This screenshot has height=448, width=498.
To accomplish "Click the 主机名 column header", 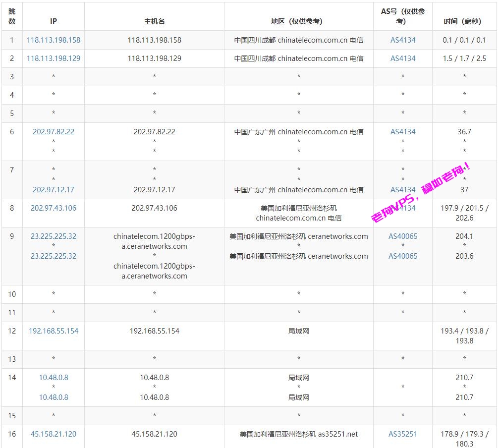I will (154, 21).
